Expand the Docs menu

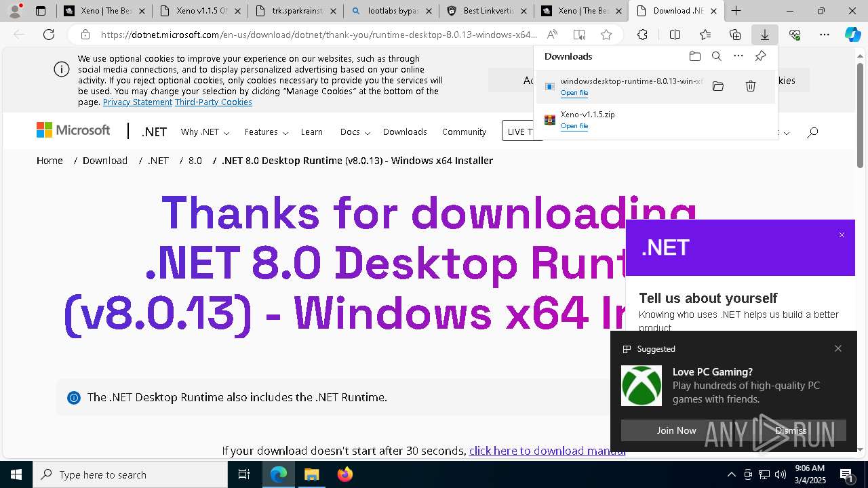click(x=355, y=132)
